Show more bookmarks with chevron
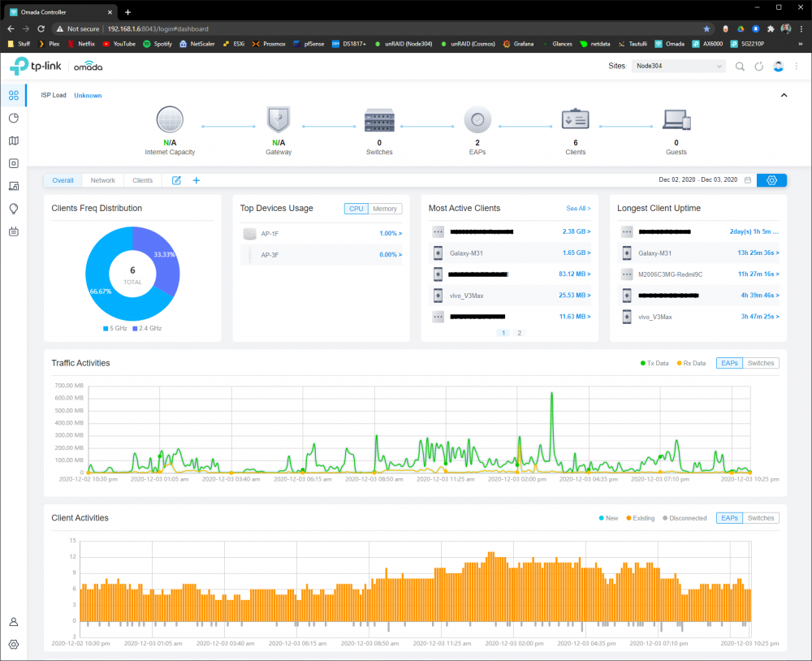The width and height of the screenshot is (812, 661). point(801,44)
